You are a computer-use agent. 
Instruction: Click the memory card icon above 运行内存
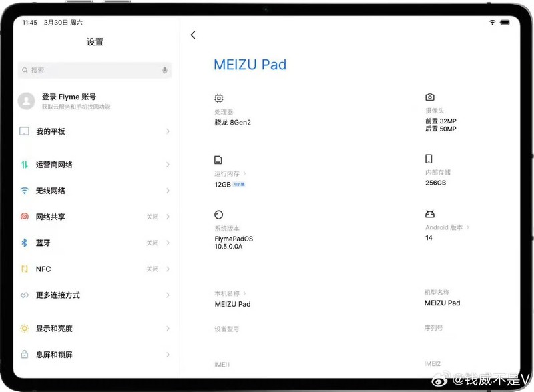click(x=218, y=160)
